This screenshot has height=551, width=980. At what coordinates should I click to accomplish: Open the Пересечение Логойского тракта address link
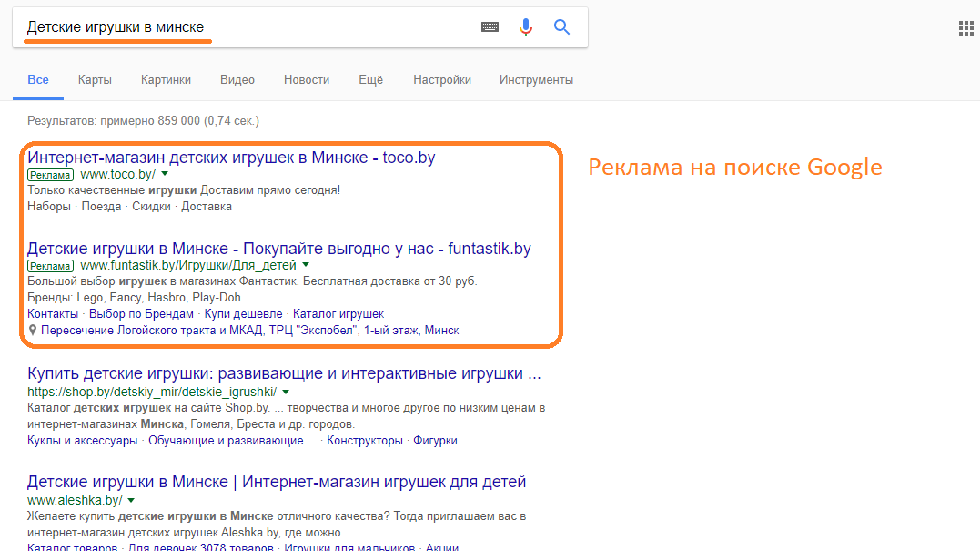coord(250,330)
